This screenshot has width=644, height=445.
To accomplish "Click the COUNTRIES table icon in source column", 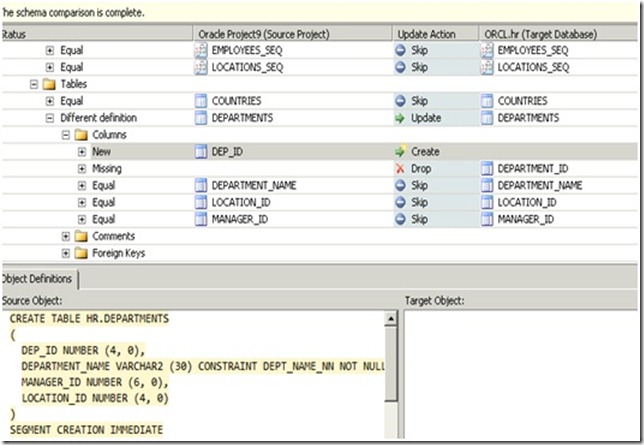I will [x=200, y=101].
